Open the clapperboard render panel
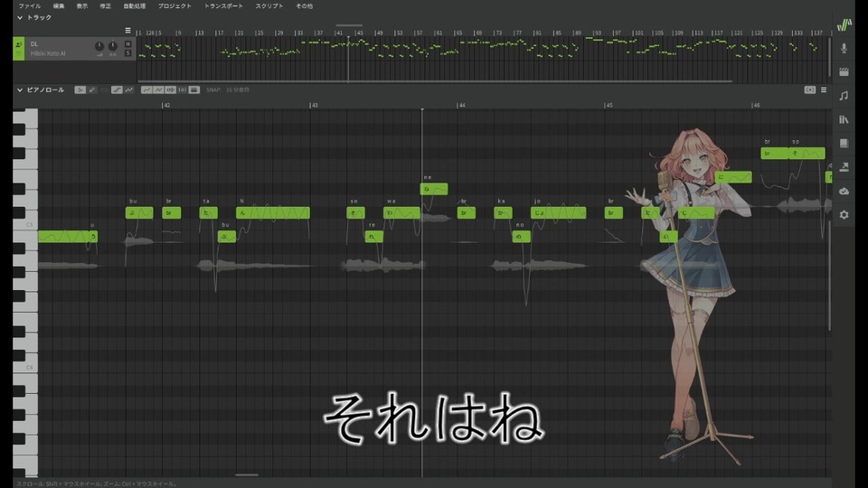868x488 pixels. pos(844,72)
